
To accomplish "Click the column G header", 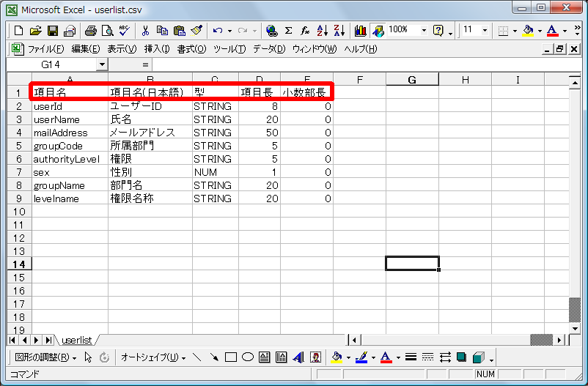I will pos(412,79).
